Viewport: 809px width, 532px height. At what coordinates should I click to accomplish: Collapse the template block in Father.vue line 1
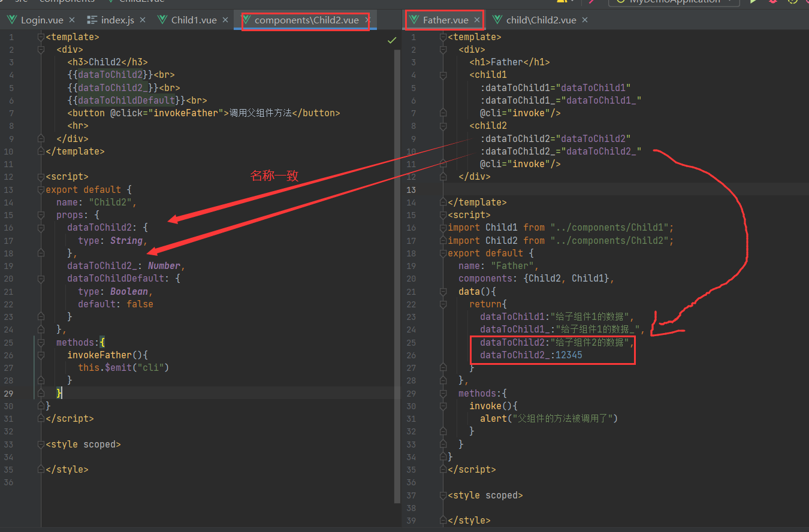point(443,37)
